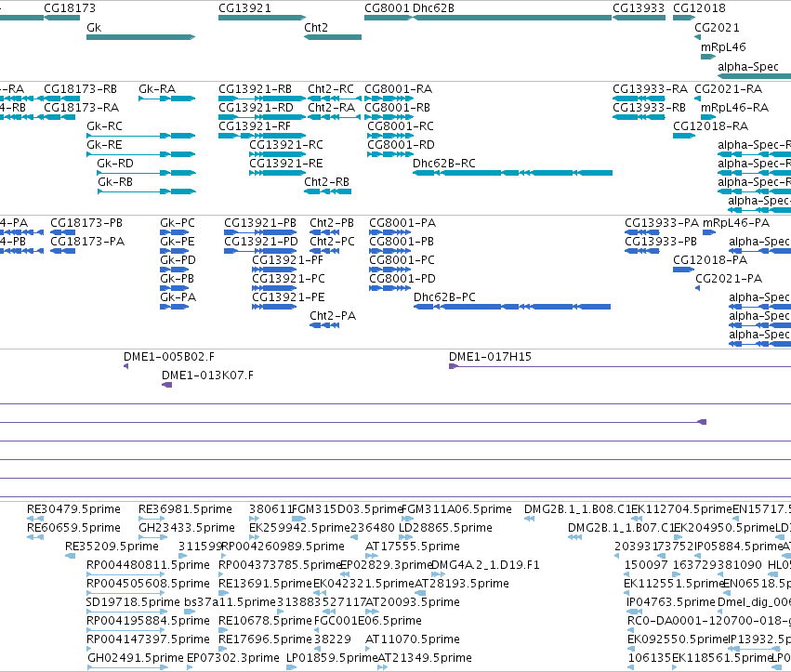Click the Cht2 gene arrow
The height and width of the screenshot is (672, 791).
(333, 37)
